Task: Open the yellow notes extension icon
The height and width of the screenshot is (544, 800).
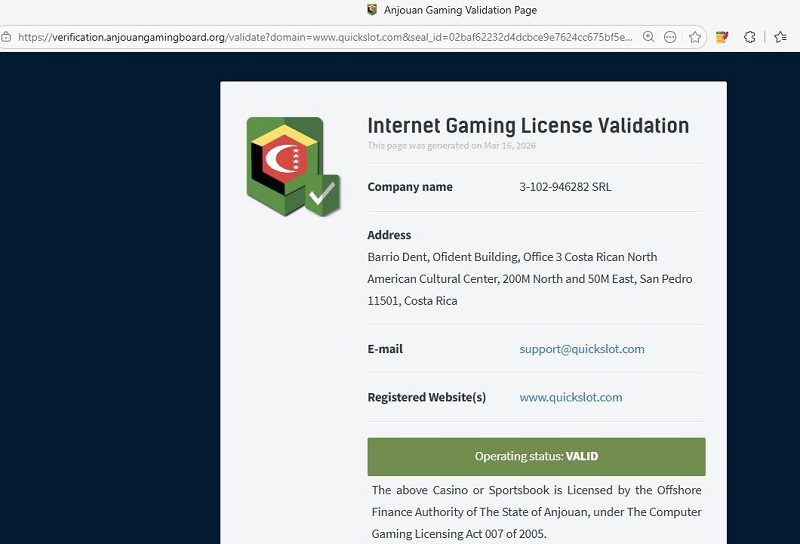Action: pos(721,37)
